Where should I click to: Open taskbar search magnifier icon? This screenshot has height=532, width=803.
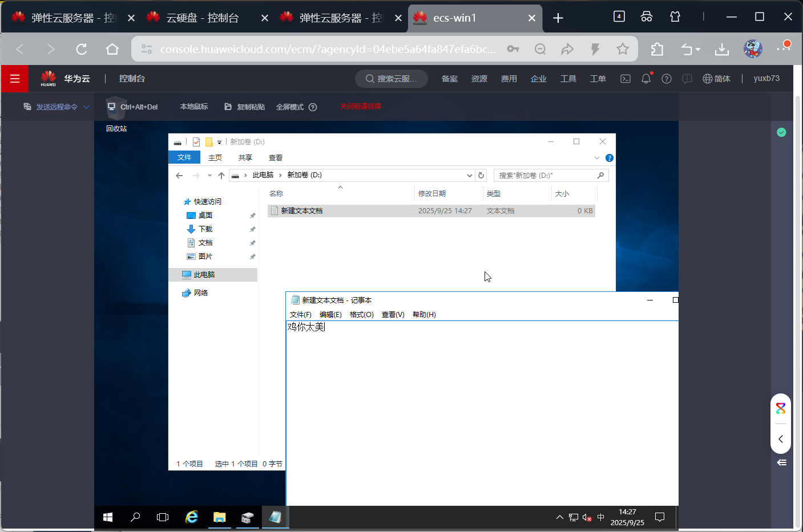135,517
